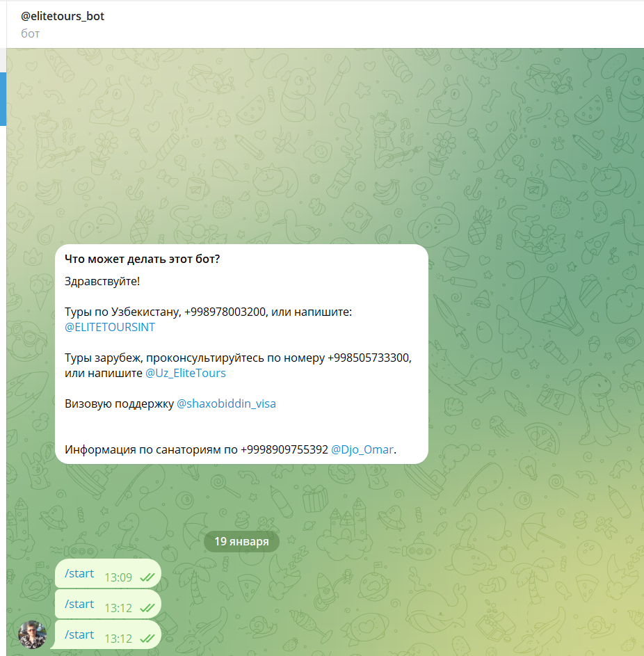The height and width of the screenshot is (656, 644).
Task: Click the double-check icon on the middle /start message
Action: click(147, 608)
